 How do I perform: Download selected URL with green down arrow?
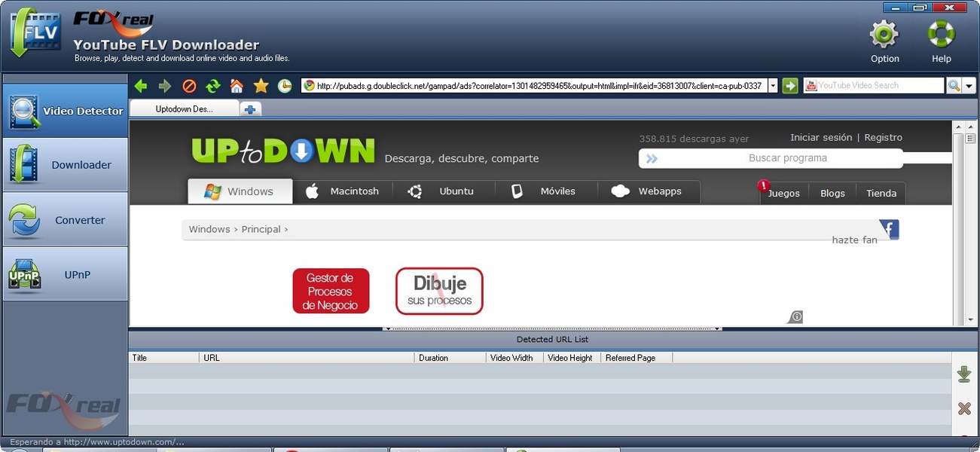click(x=964, y=374)
